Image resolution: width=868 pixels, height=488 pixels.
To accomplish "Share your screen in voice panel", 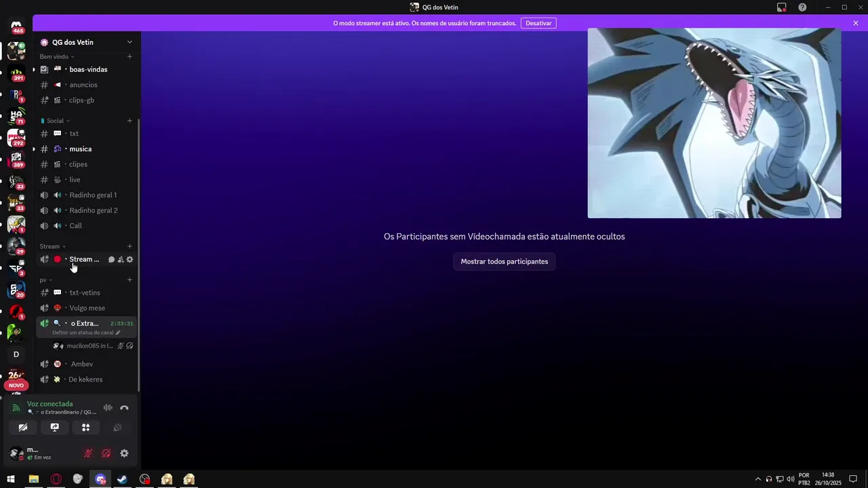I will point(54,428).
